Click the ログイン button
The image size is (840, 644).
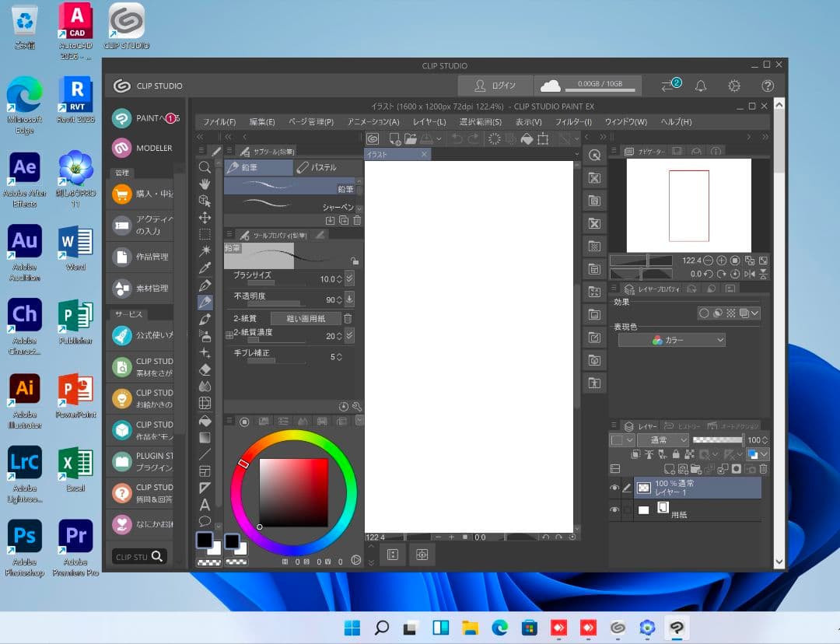coord(495,86)
